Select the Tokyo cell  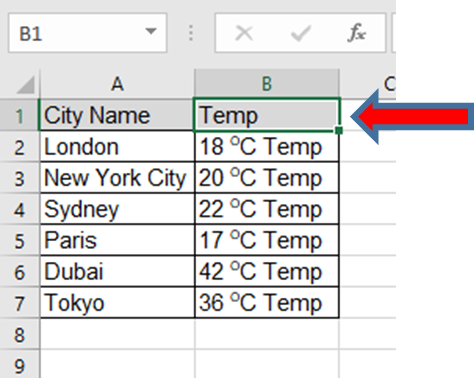click(117, 303)
